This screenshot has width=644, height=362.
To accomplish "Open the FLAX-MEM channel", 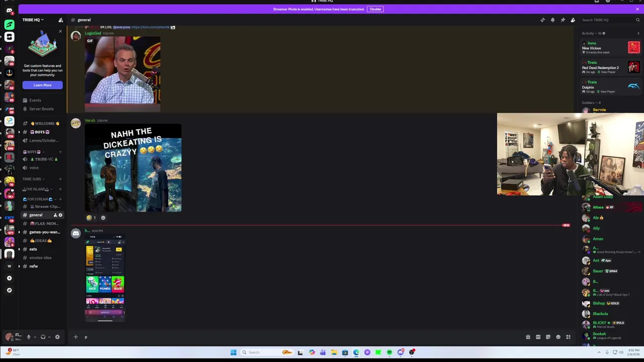I will 42,223.
